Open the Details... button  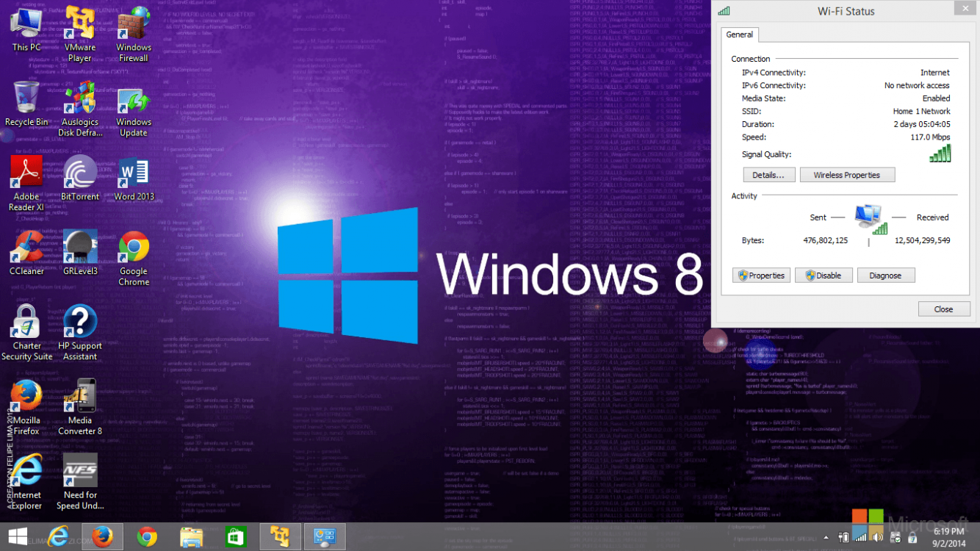768,175
